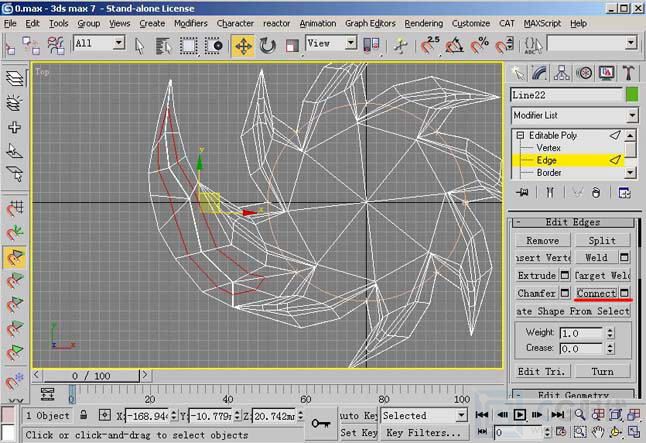Open the View reference coordinate dropdown
The width and height of the screenshot is (646, 443).
tap(331, 43)
